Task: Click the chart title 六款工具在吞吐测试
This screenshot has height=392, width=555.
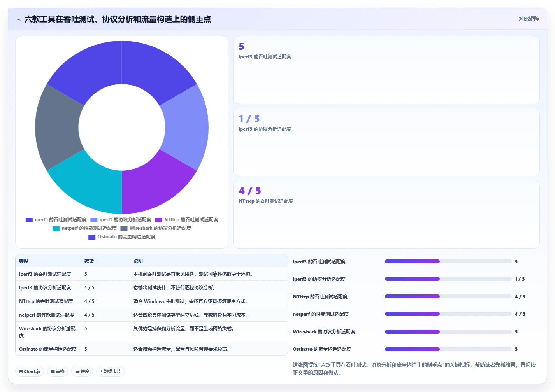Action: click(x=118, y=19)
